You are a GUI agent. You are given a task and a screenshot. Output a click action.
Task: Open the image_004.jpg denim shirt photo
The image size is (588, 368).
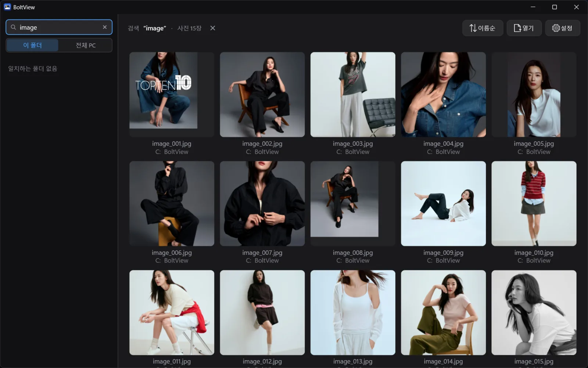443,94
